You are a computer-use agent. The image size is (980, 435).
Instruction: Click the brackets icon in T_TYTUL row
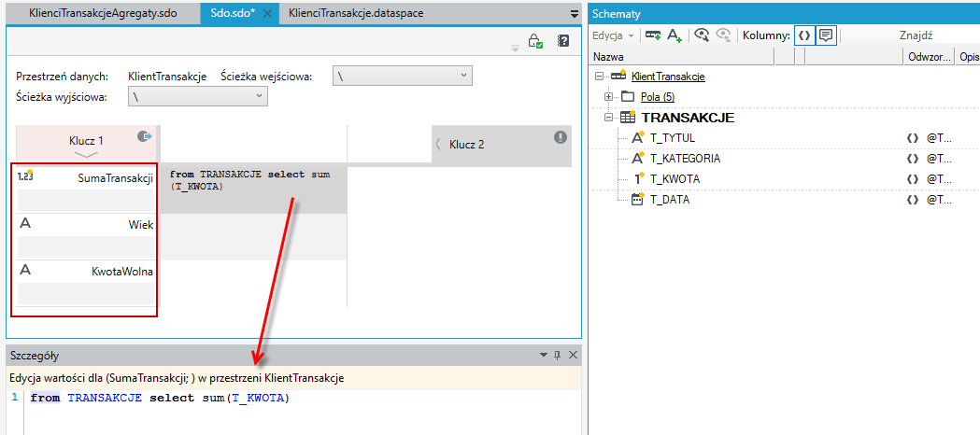912,138
